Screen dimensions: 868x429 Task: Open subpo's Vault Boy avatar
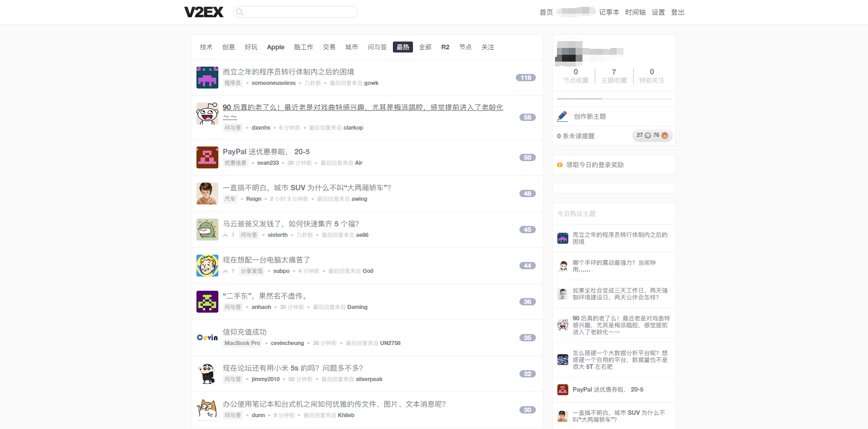[207, 266]
